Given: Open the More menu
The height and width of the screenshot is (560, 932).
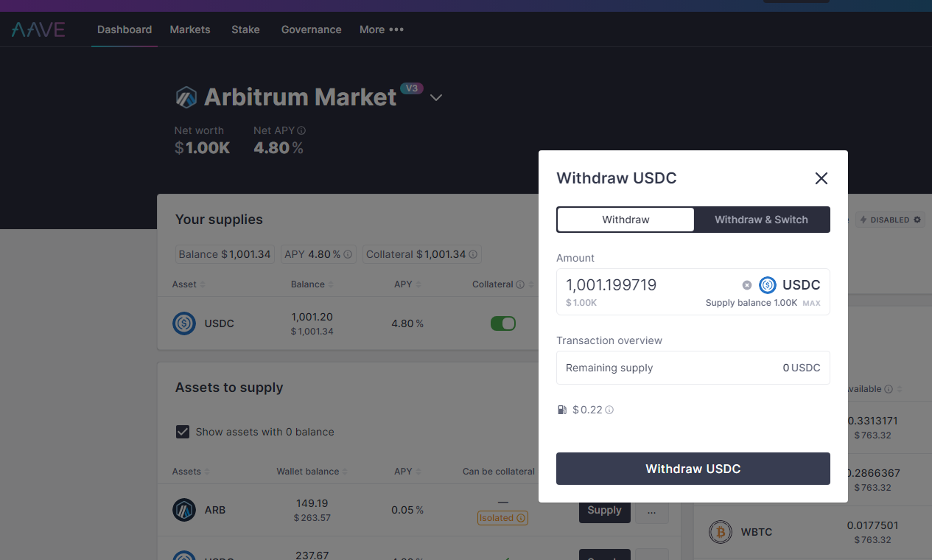Looking at the screenshot, I should (382, 29).
